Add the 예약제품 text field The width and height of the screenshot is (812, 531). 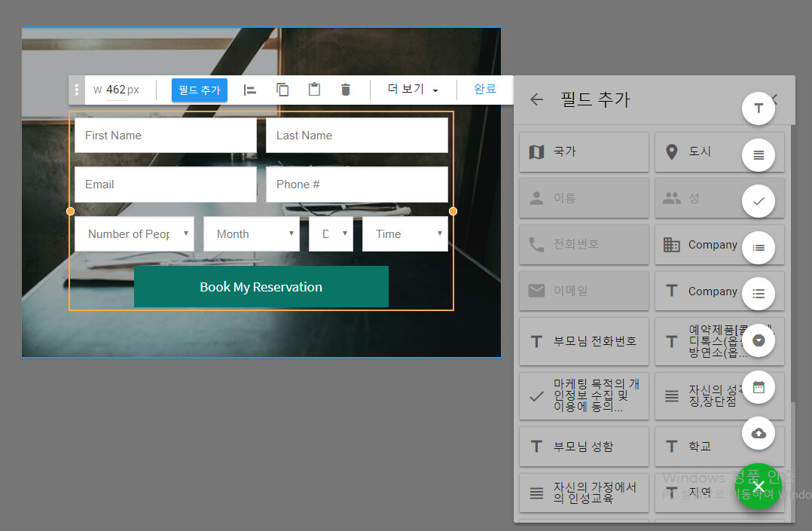point(719,341)
